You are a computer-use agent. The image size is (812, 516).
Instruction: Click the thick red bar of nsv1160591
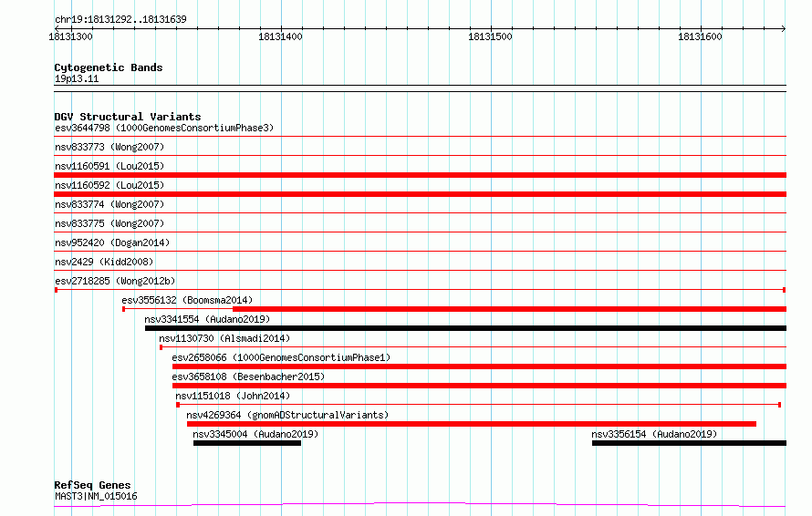pos(420,175)
